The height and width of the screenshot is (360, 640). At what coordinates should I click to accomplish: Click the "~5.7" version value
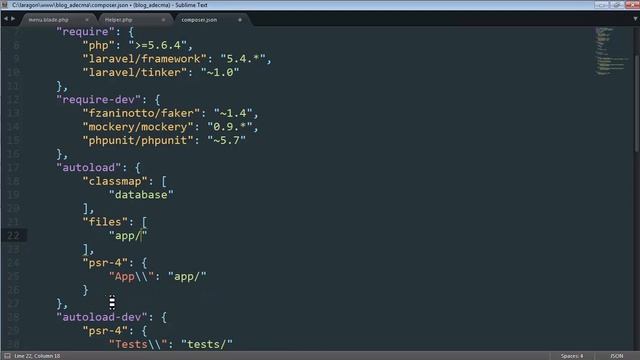tap(227, 140)
